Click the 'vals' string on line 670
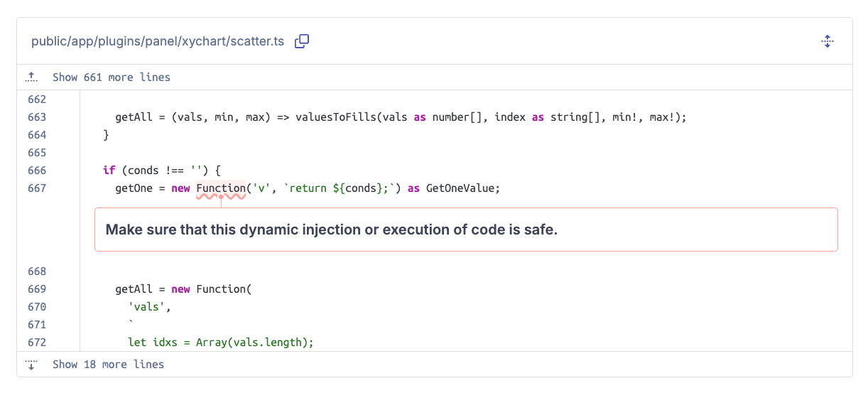Image resolution: width=868 pixels, height=393 pixels. pos(149,307)
